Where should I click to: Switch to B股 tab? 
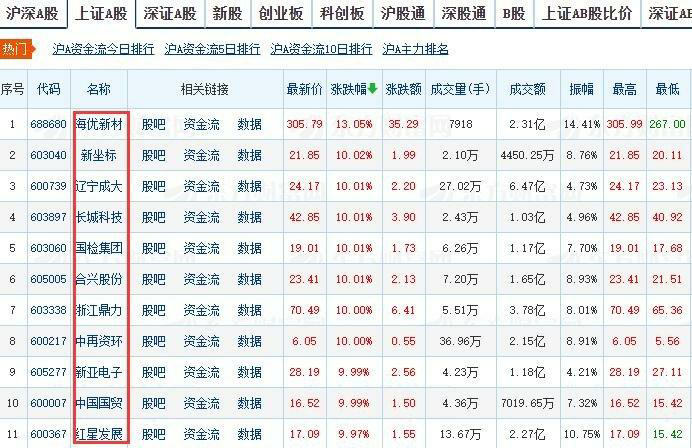[x=514, y=13]
